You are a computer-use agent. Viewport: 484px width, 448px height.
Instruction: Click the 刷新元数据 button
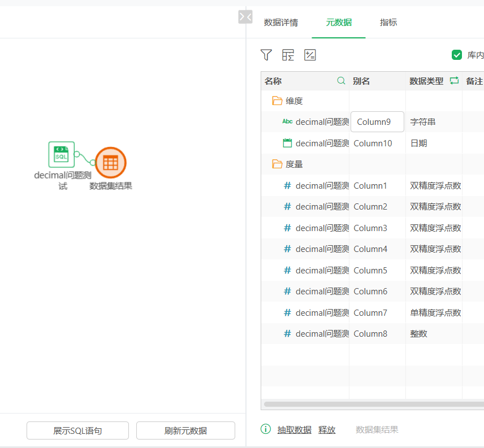point(185,430)
